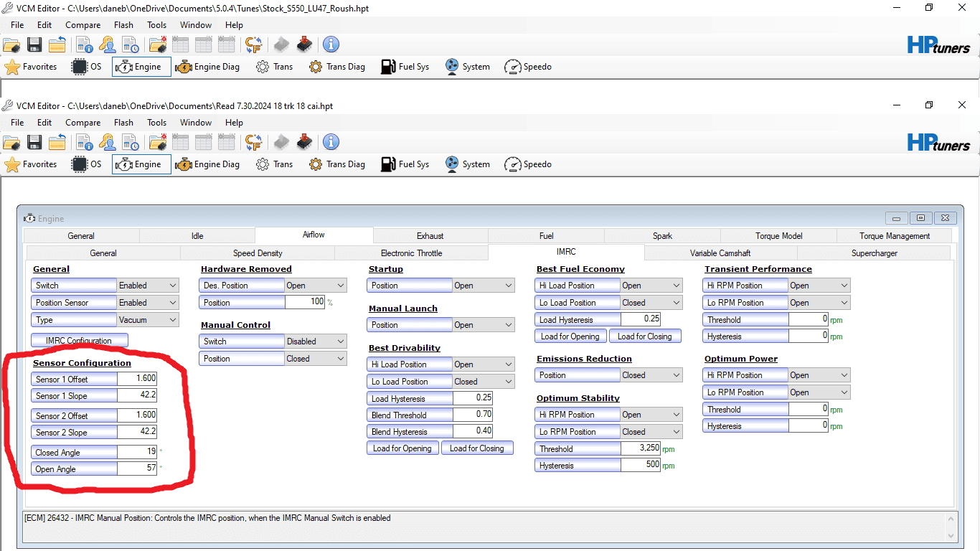Viewport: 980px width, 551px height.
Task: Click the folder with blue arrow icon in the front window
Action: tap(57, 142)
